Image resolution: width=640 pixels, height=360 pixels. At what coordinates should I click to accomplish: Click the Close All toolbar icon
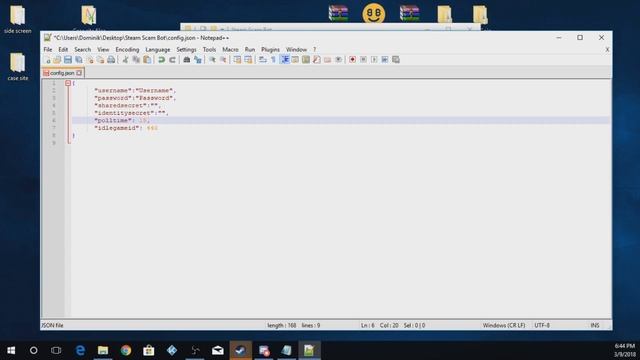(x=100, y=60)
